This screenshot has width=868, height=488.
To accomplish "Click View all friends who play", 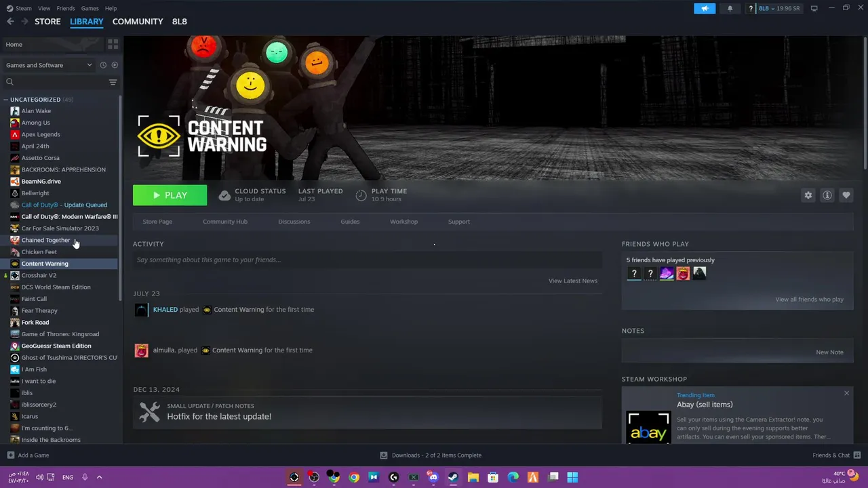I will click(810, 300).
